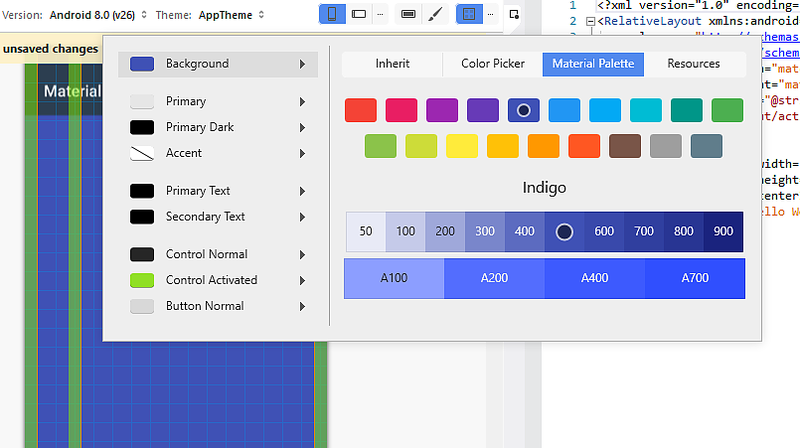
Task: Toggle the layout grid overlay icon
Action: click(469, 14)
